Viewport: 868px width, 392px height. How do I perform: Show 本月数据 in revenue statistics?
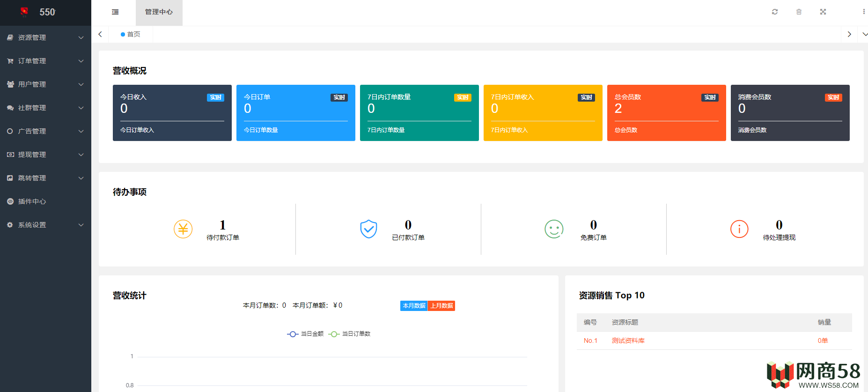[414, 306]
